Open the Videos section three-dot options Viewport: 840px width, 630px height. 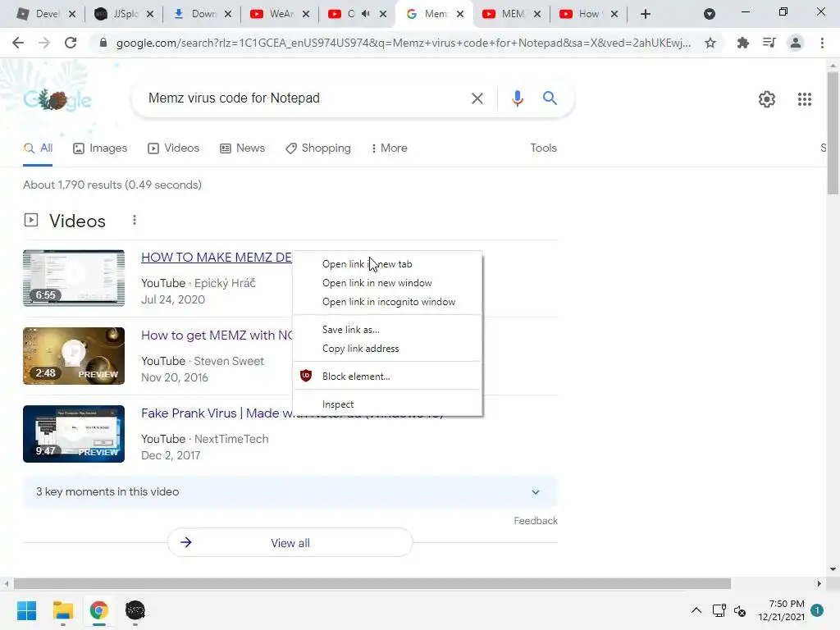(x=135, y=220)
